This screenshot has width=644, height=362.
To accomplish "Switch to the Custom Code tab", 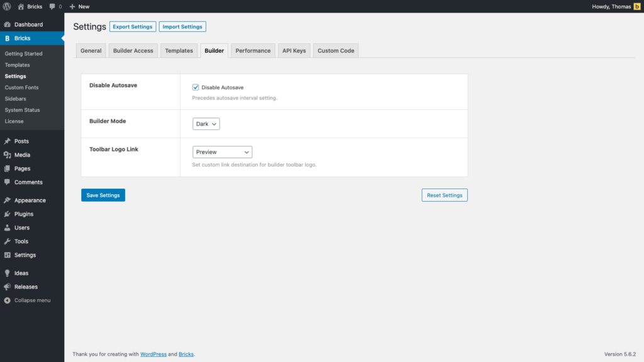I will (x=336, y=51).
